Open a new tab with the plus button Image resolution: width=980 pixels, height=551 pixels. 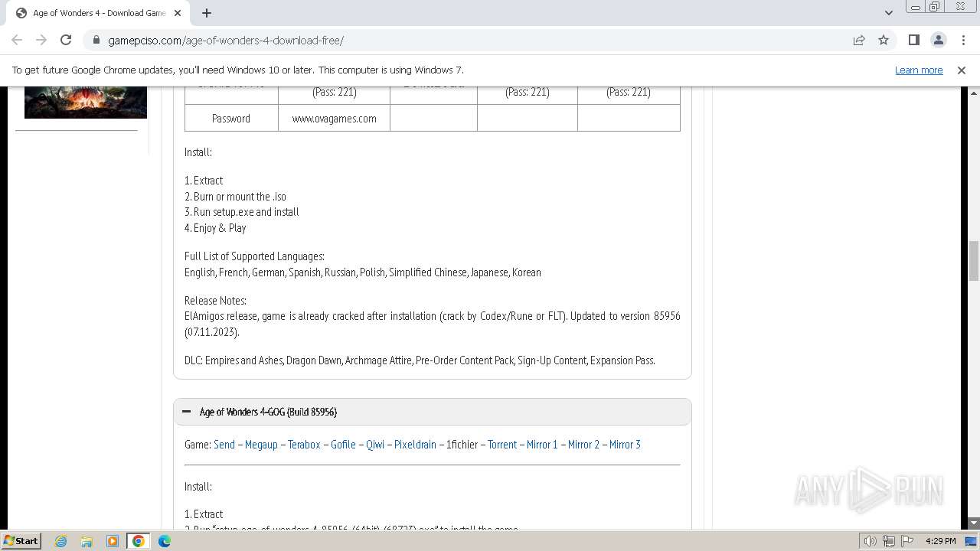point(207,13)
